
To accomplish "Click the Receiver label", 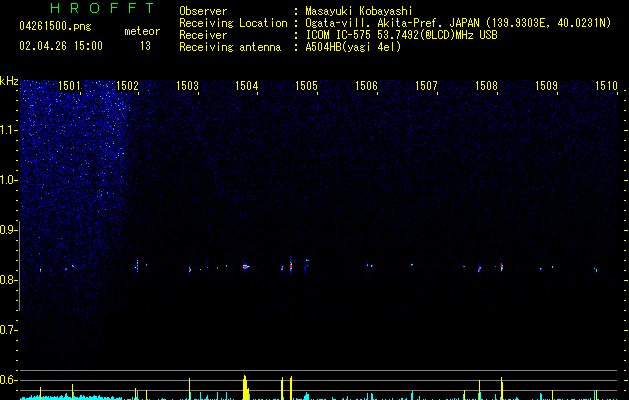I will tap(203, 35).
